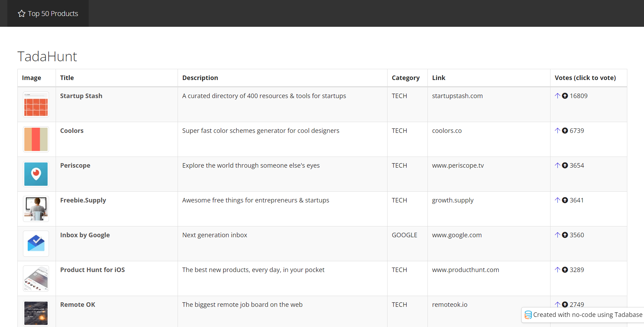The height and width of the screenshot is (327, 644).
Task: Click the 3289 vote count
Action: (x=577, y=270)
